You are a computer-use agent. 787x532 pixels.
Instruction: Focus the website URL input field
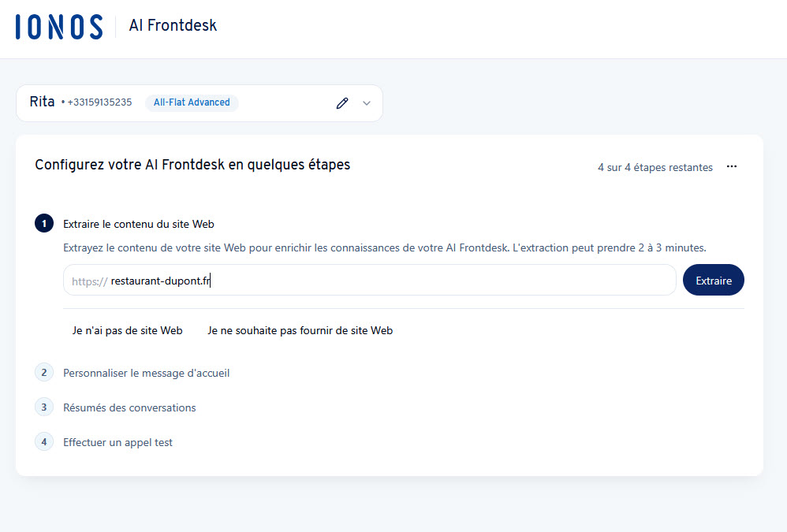pyautogui.click(x=369, y=281)
